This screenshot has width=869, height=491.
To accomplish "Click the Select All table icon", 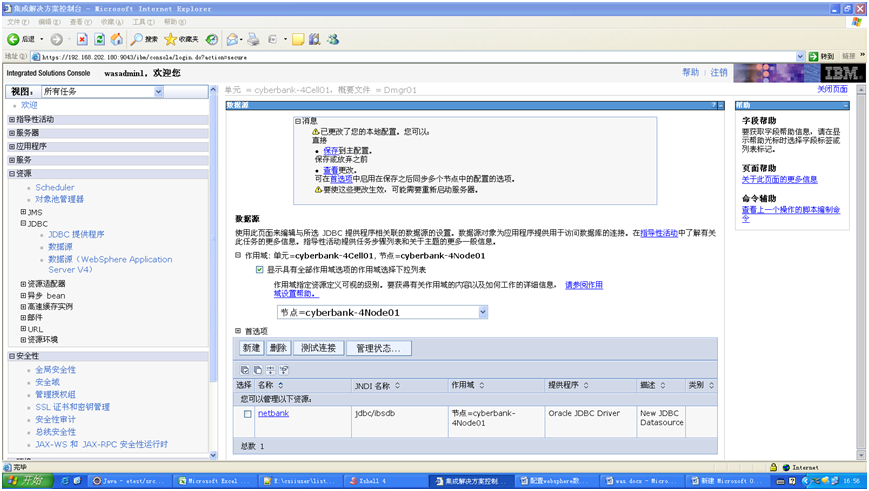I will point(244,370).
